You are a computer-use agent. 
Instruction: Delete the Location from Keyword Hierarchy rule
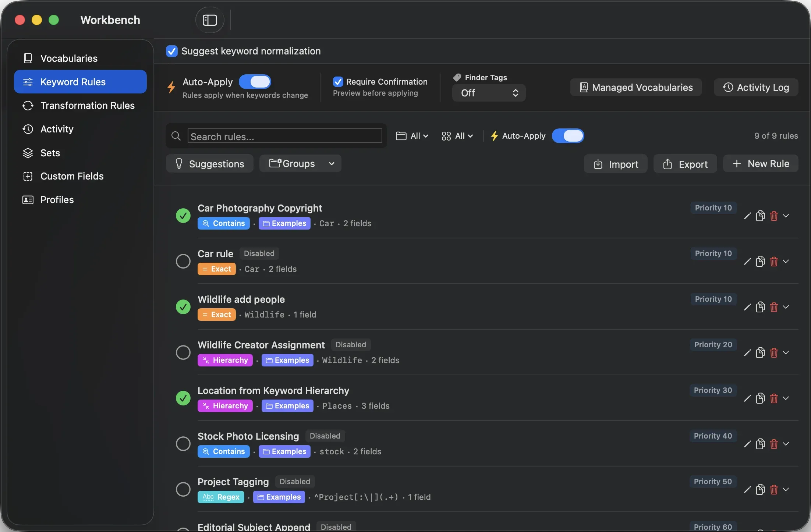tap(774, 398)
